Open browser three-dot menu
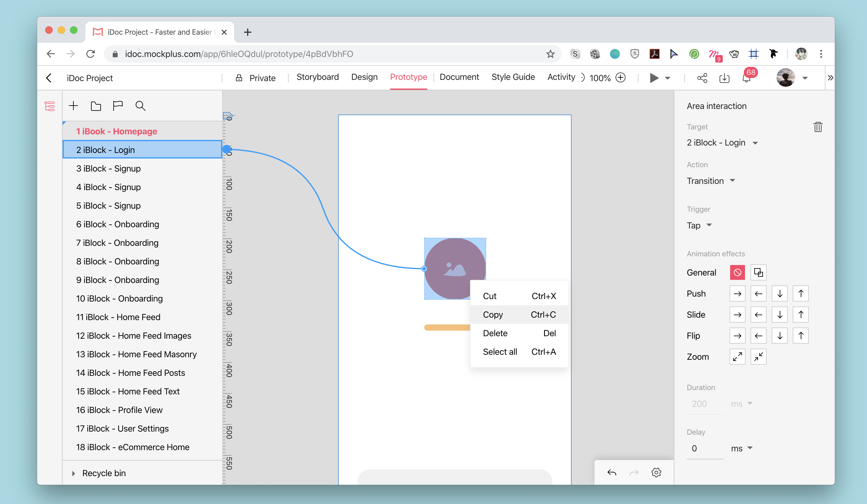Screen dimensions: 867x504 tap(821, 54)
